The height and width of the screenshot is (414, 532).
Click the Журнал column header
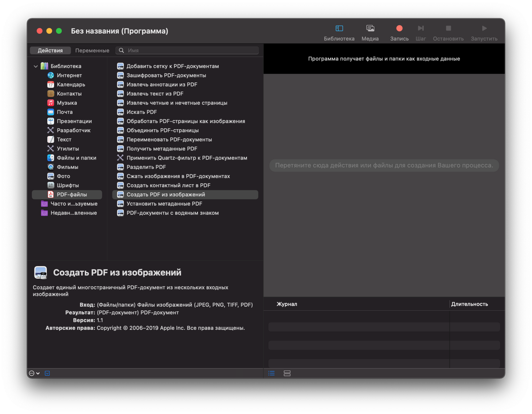click(287, 304)
